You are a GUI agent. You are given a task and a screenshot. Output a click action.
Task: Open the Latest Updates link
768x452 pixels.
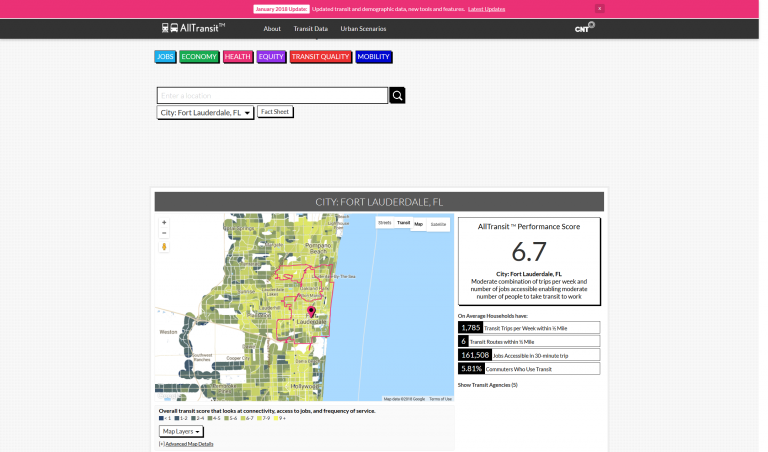tap(486, 8)
